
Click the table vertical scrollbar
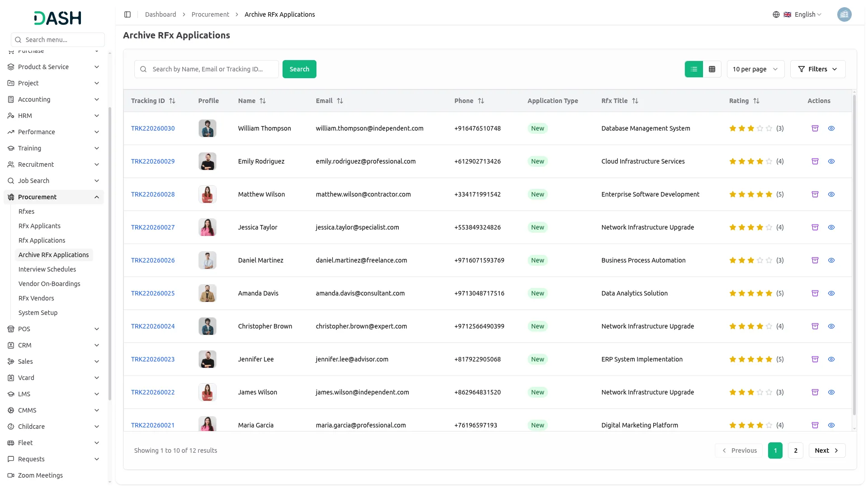coord(854,253)
